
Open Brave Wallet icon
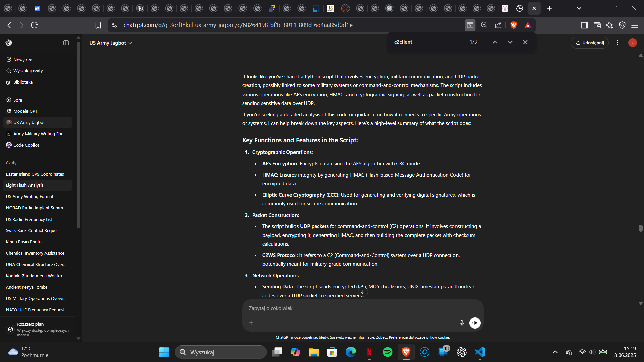(x=597, y=25)
